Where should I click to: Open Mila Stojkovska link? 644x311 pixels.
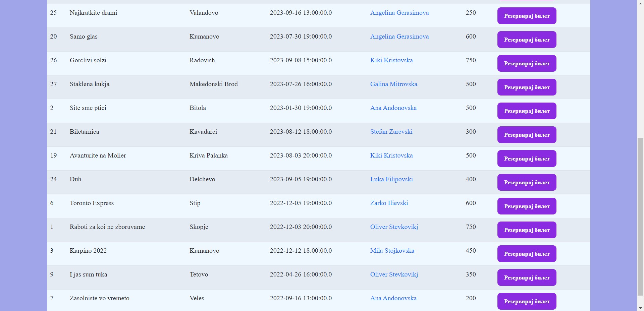[x=392, y=251]
